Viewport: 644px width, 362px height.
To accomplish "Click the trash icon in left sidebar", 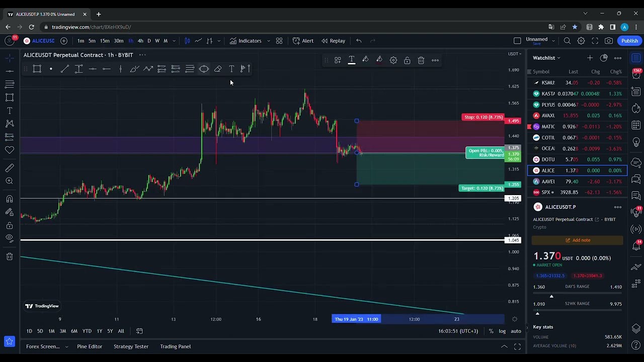I will [x=10, y=257].
